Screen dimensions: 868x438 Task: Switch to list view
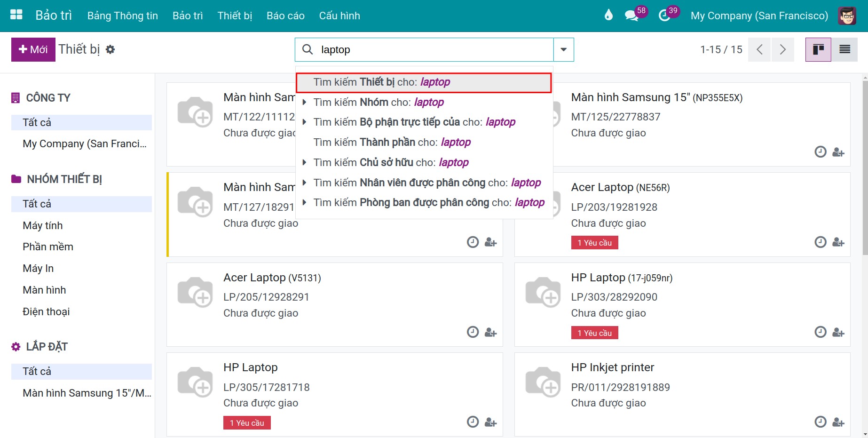(844, 49)
